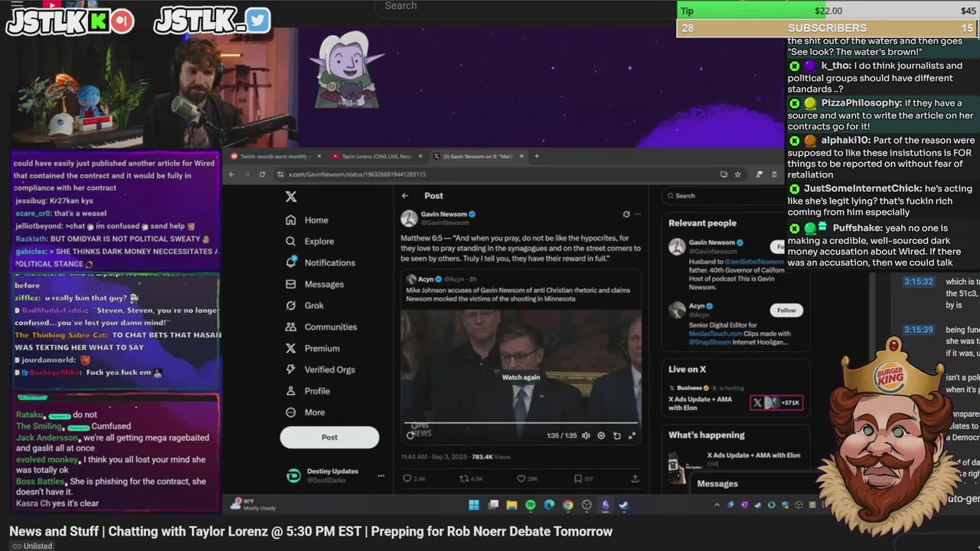Viewport: 980px width, 551px height.
Task: Switch to Taylor Lorenz JOINS LIVE tab
Action: click(x=375, y=156)
